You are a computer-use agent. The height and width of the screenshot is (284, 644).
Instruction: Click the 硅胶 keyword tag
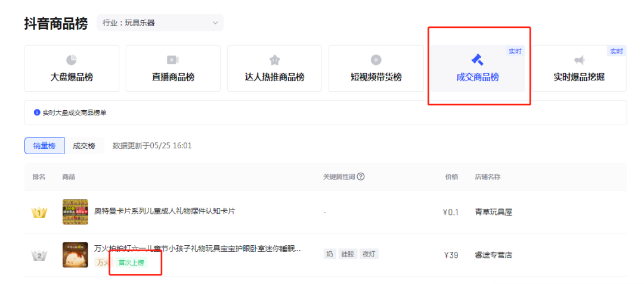348,254
